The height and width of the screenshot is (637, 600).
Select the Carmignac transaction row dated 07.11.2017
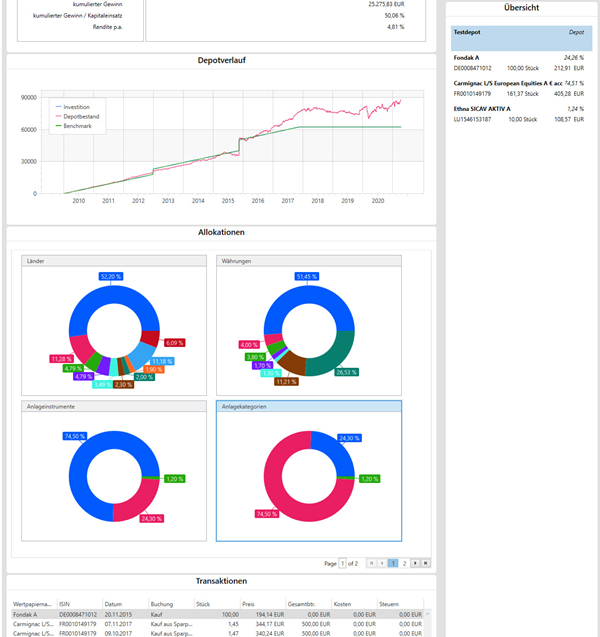(x=217, y=624)
